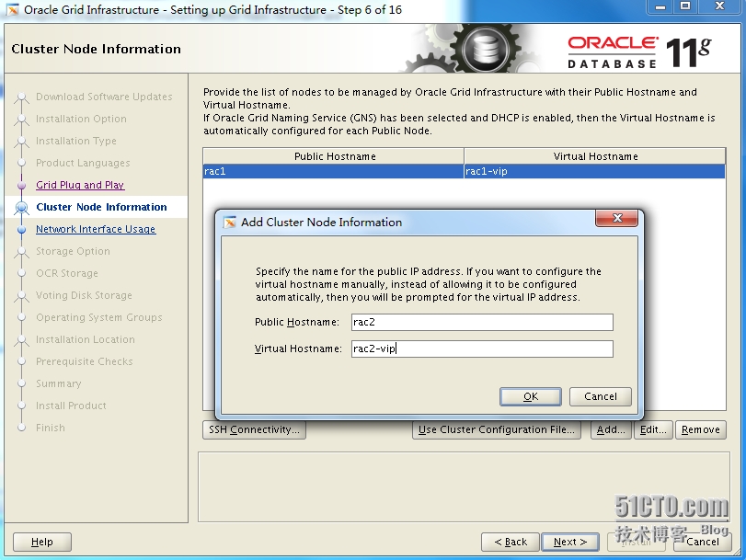The image size is (746, 560).
Task: Click the dialog title bar Oracle icon
Action: coord(230,223)
